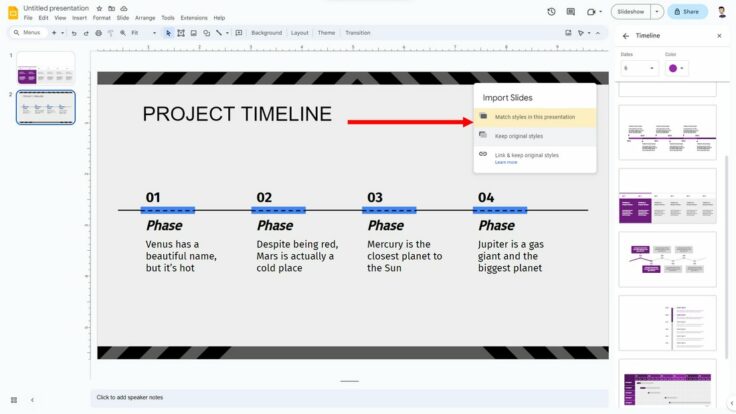Click the Share button
Viewport: 736px width, 414px height.
pyautogui.click(x=687, y=12)
